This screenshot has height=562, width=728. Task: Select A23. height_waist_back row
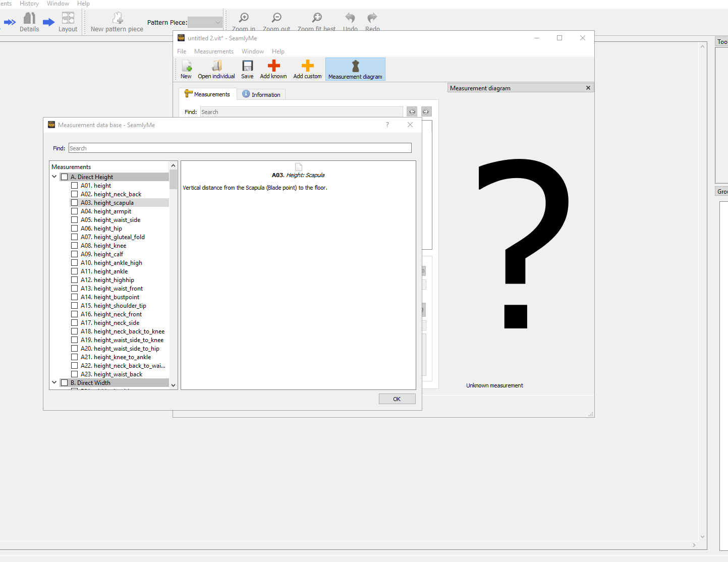(119, 374)
